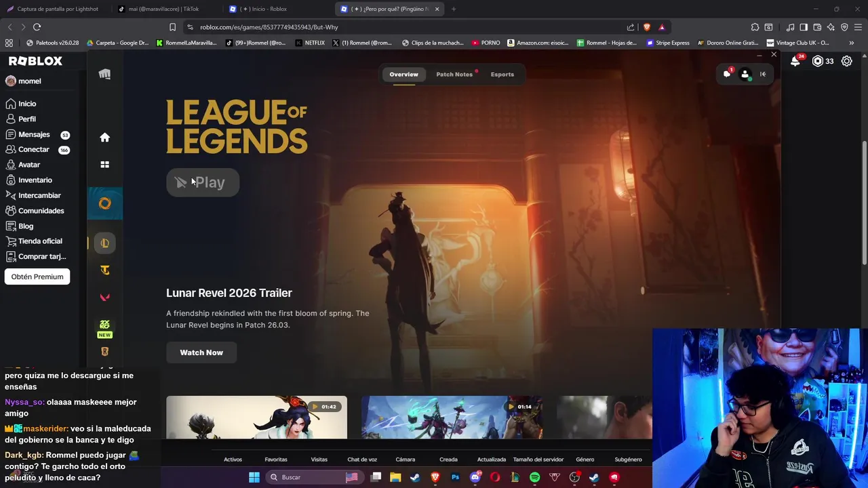Open Avatar in Roblox sidebar

23,165
